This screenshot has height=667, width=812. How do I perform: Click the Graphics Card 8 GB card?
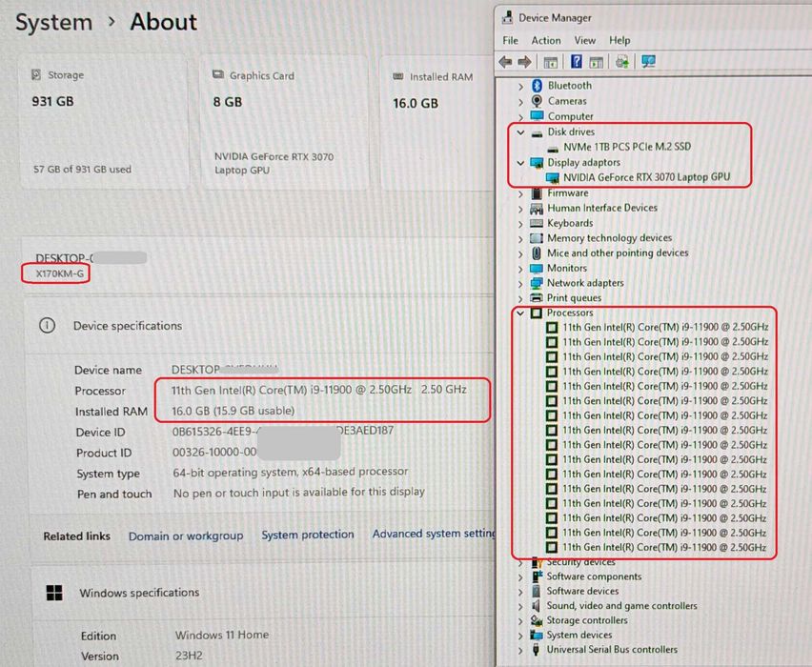coord(285,123)
